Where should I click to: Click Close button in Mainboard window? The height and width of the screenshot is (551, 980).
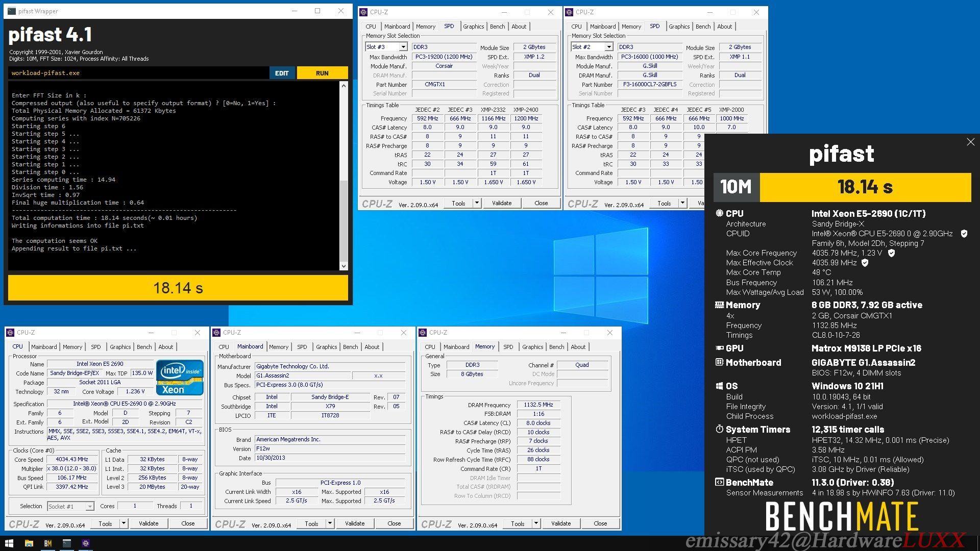click(394, 523)
